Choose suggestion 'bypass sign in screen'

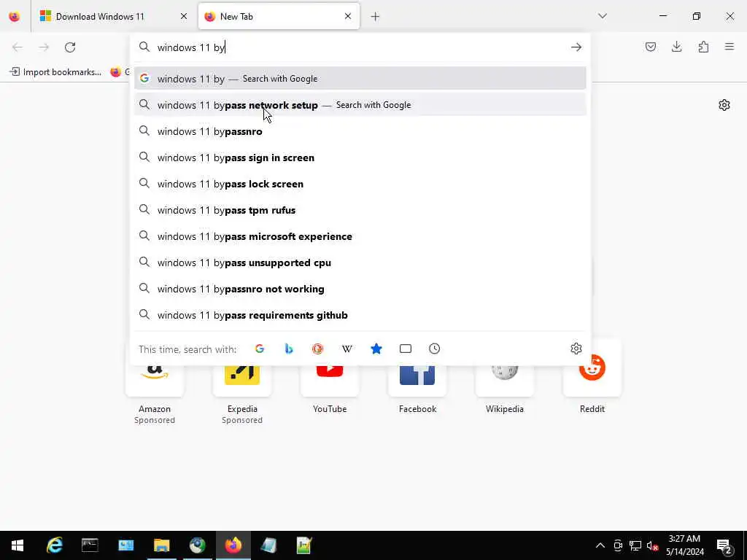360,157
